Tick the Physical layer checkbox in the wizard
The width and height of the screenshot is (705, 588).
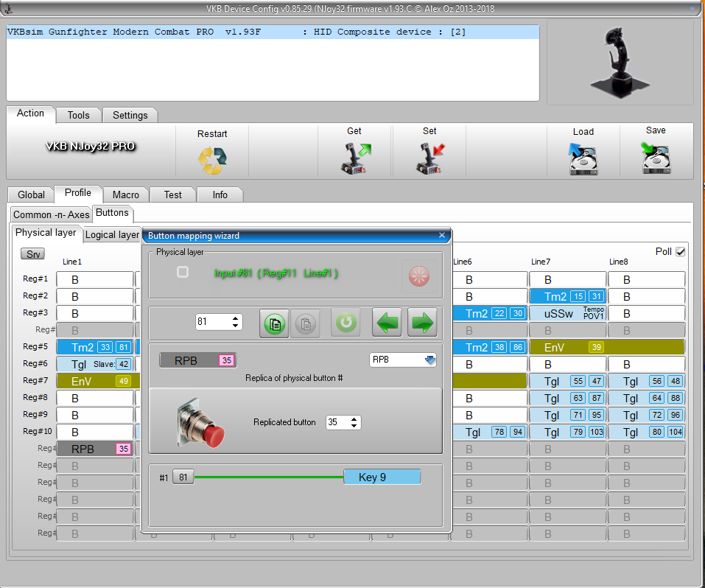183,273
